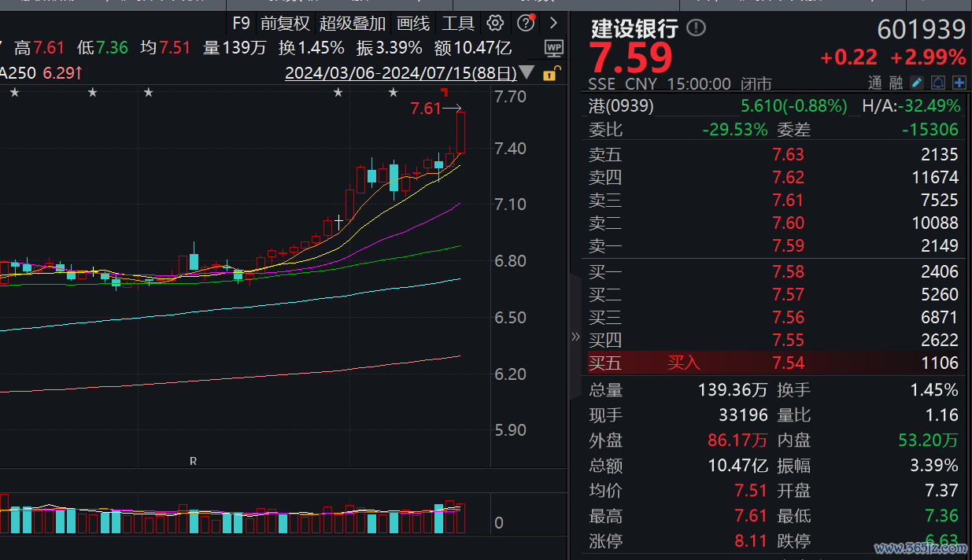Click the 总量 value 139.36万
The height and width of the screenshot is (560, 972).
733,389
